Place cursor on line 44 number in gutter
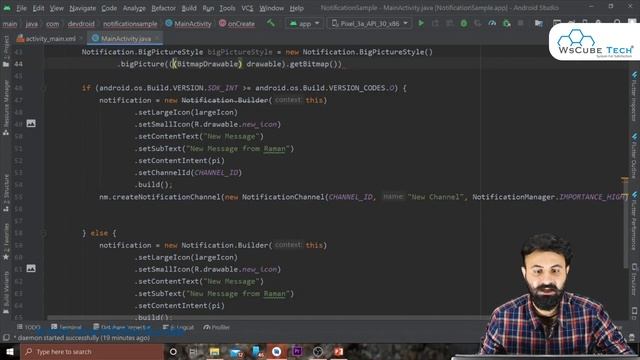The height and width of the screenshot is (360, 640). [19, 64]
